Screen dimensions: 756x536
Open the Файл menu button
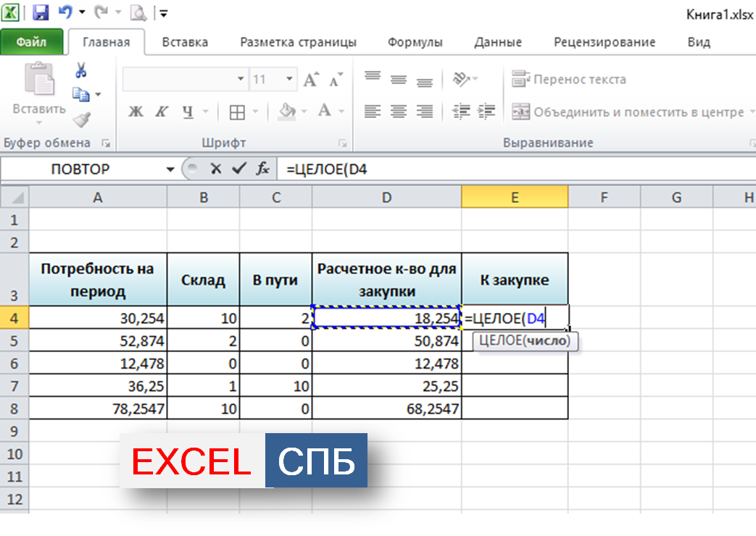[x=31, y=42]
